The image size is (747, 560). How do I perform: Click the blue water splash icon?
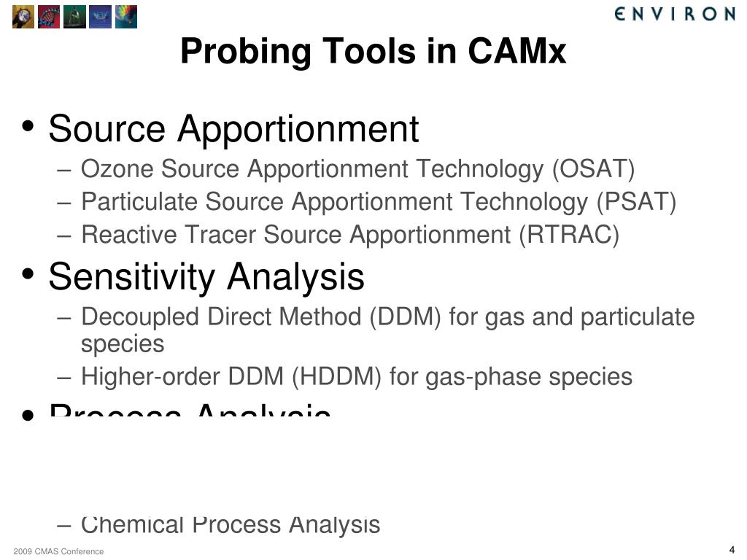tap(101, 17)
